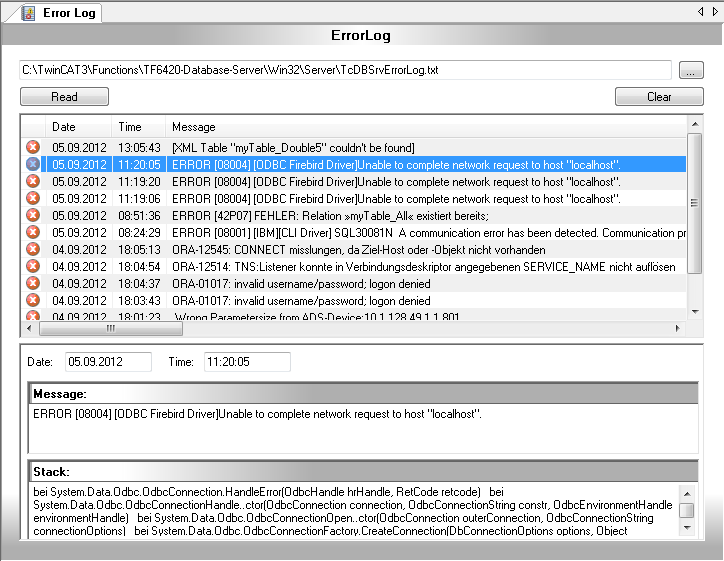Click error icon of selected 11:20:05 row
The width and height of the screenshot is (724, 561).
[33, 164]
